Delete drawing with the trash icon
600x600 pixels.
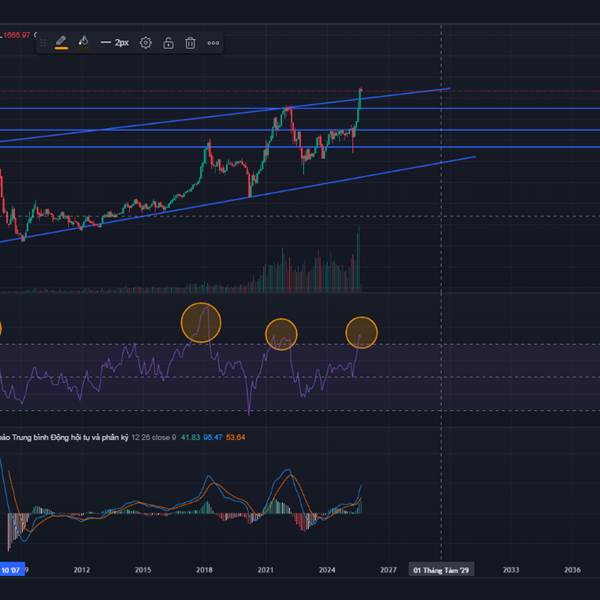(x=190, y=43)
